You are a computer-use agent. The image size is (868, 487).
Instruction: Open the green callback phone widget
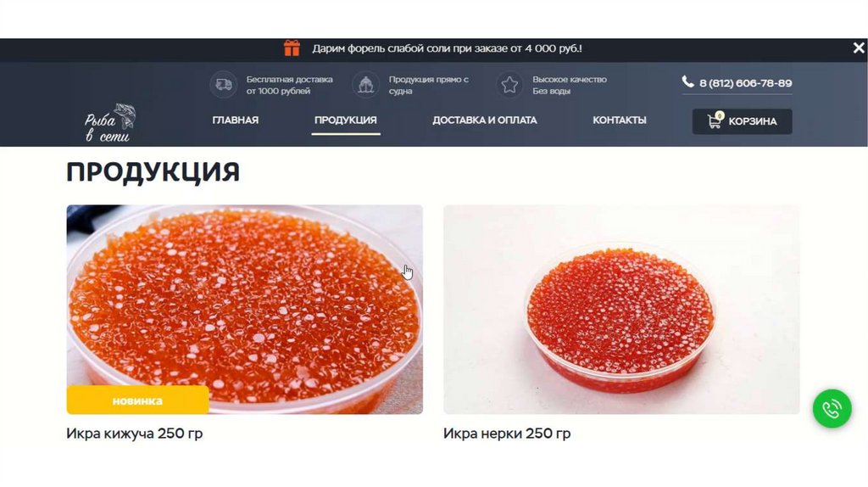pos(832,409)
